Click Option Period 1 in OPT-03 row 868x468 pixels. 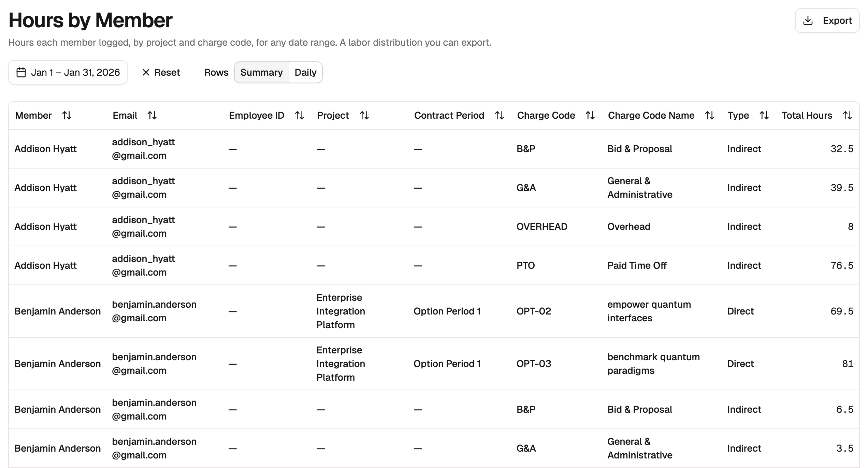point(447,364)
